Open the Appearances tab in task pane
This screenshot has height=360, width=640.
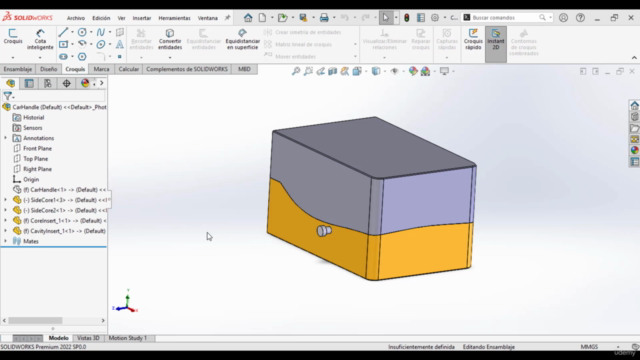click(634, 150)
